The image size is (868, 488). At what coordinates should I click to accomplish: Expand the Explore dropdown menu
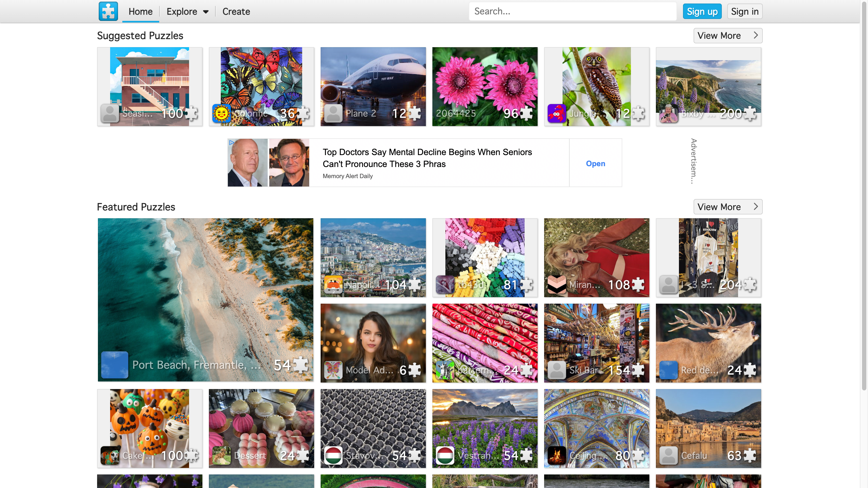187,11
